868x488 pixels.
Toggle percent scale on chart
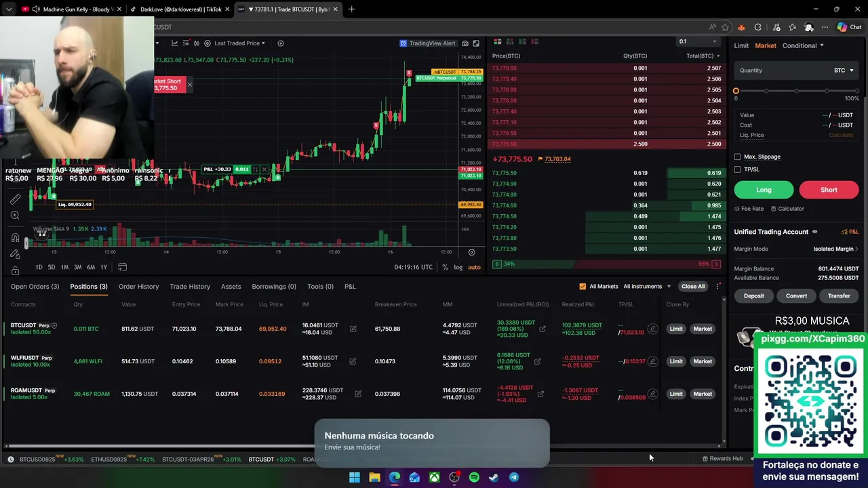(x=445, y=267)
